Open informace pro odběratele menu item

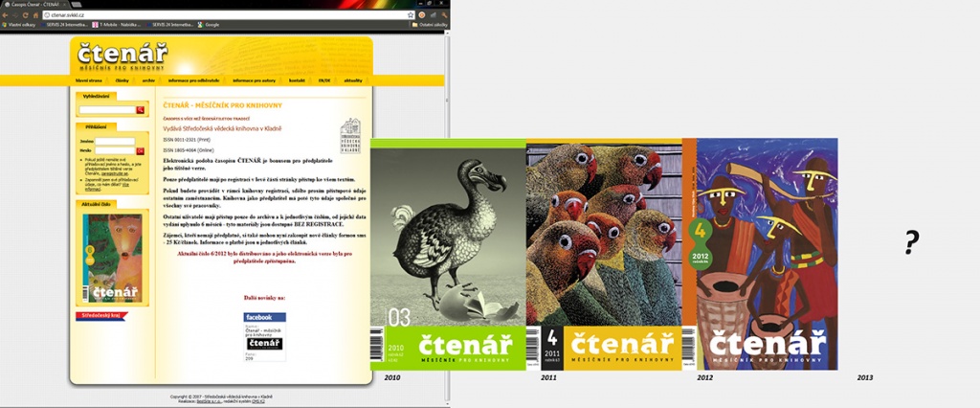coord(193,80)
